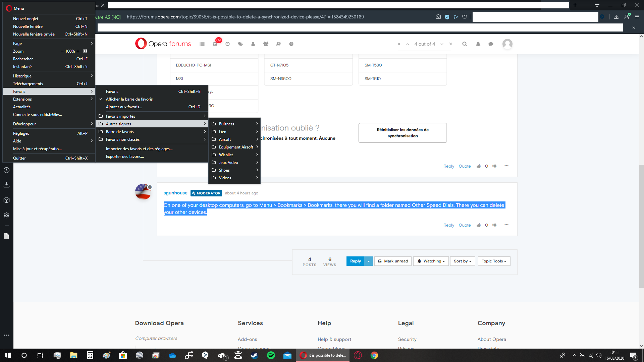Open forum chat bubble icon
The width and height of the screenshot is (644, 362).
(x=491, y=44)
